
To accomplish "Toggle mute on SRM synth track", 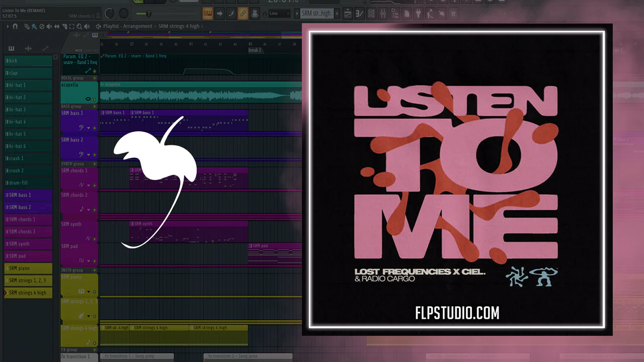I will [95, 238].
